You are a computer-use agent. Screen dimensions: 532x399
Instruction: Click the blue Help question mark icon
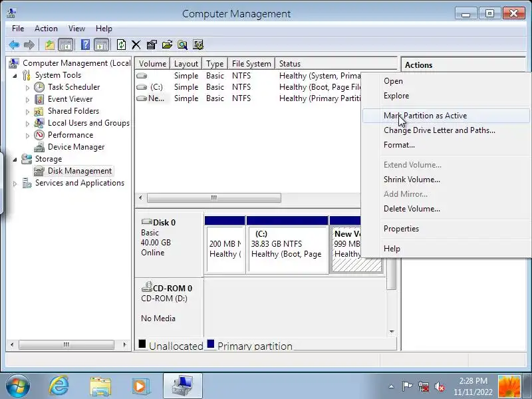click(x=85, y=45)
